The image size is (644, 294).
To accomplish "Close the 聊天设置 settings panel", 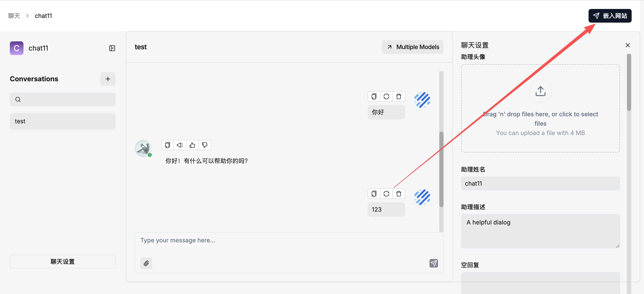I will pyautogui.click(x=628, y=45).
